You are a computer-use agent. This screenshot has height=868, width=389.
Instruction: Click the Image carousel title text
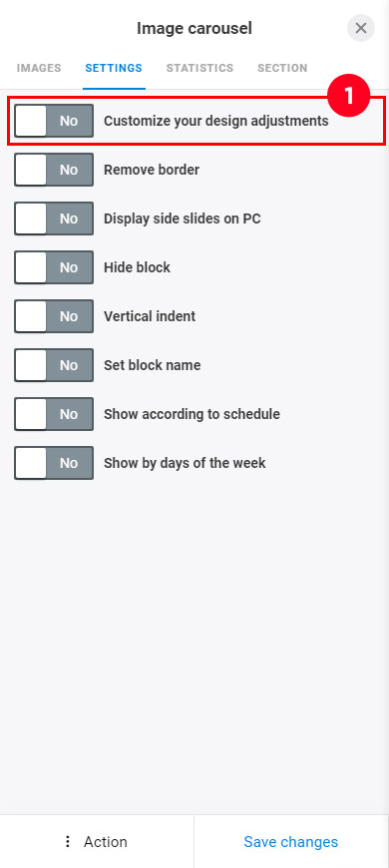[194, 28]
